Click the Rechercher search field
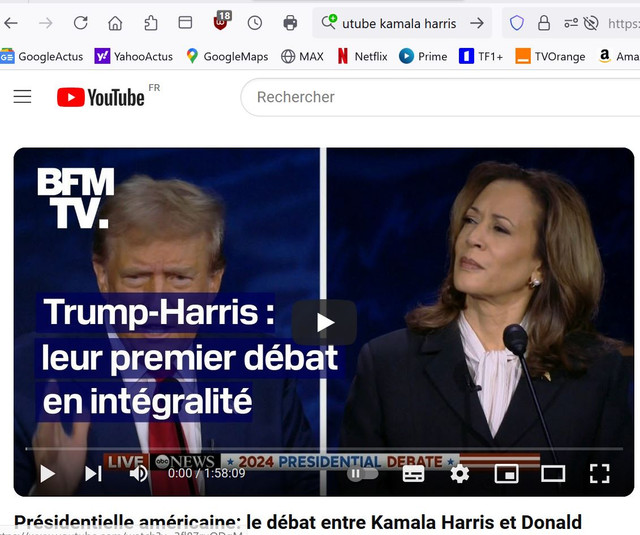The width and height of the screenshot is (640, 535). [441, 97]
